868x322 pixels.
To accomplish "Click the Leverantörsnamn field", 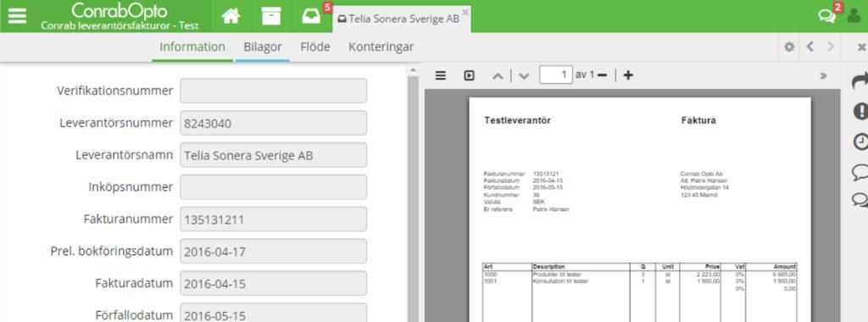I will coord(274,155).
